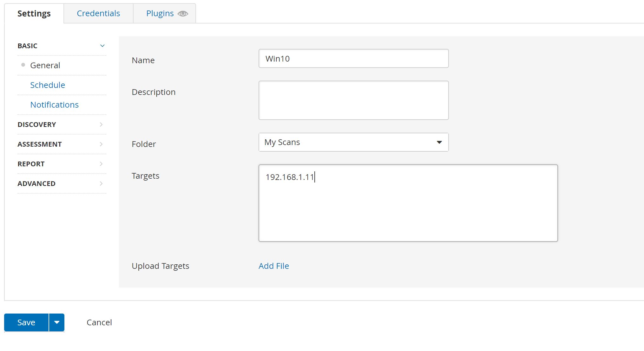
Task: Open the Save button dropdown arrow
Action: click(x=57, y=322)
